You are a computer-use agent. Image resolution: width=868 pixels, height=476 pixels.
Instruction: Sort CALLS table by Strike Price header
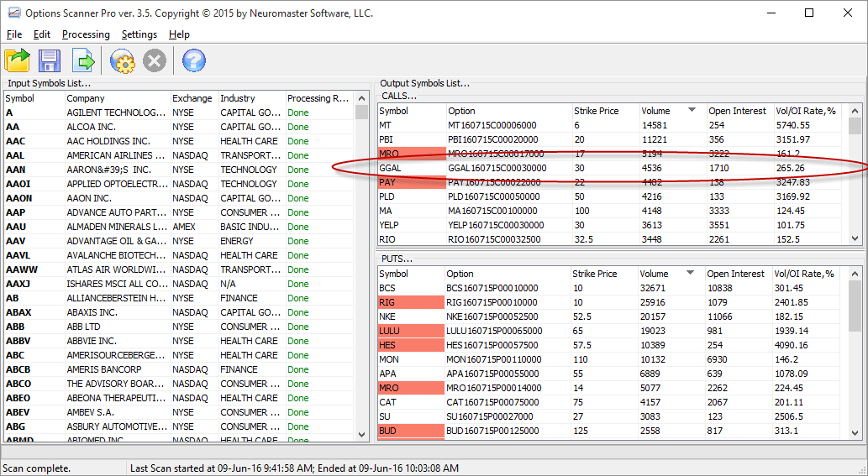pyautogui.click(x=606, y=111)
